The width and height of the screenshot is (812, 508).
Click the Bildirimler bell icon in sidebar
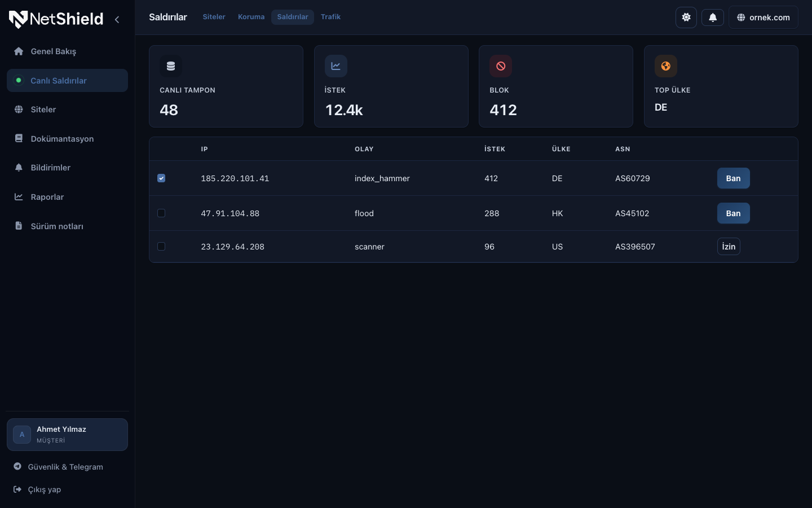(x=19, y=168)
